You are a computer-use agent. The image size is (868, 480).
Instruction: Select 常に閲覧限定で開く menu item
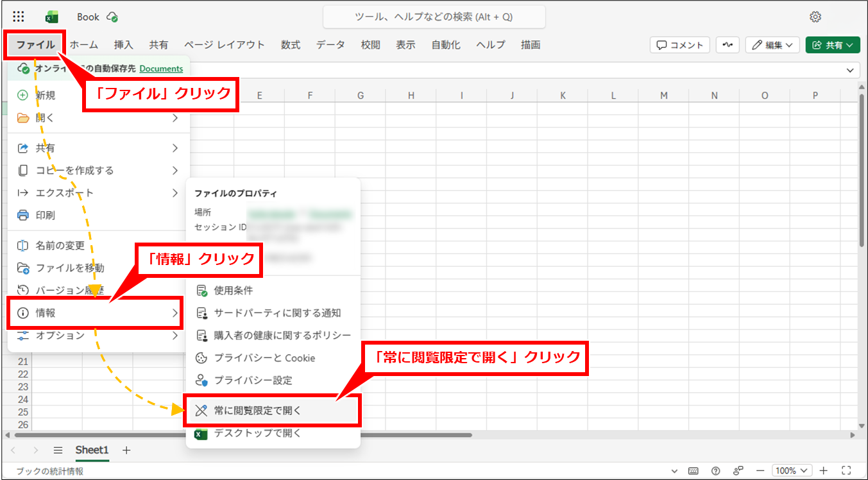point(257,410)
